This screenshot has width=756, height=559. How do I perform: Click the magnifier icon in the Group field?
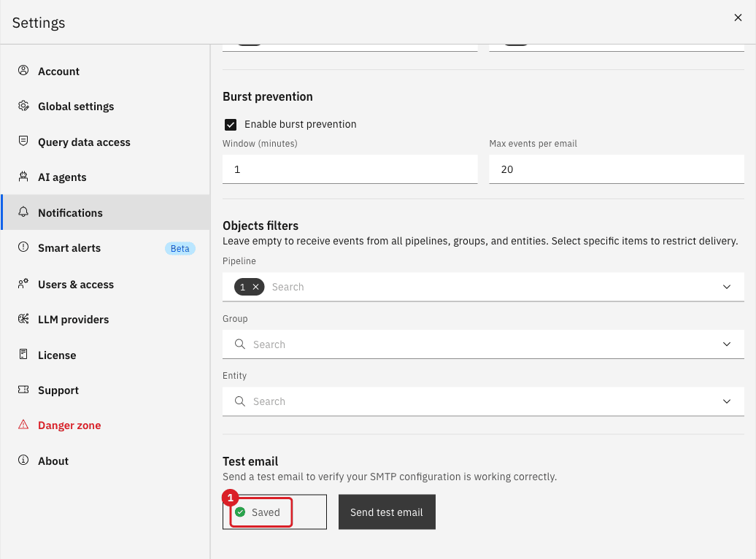(x=239, y=344)
